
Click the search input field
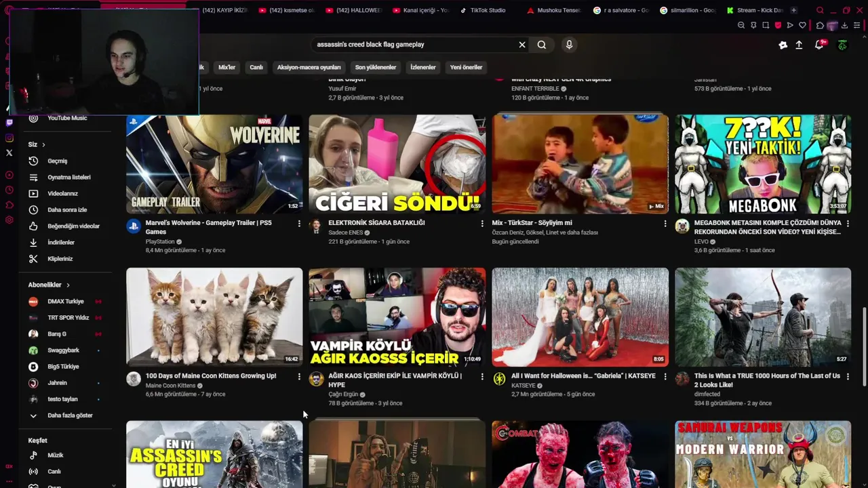tap(414, 45)
